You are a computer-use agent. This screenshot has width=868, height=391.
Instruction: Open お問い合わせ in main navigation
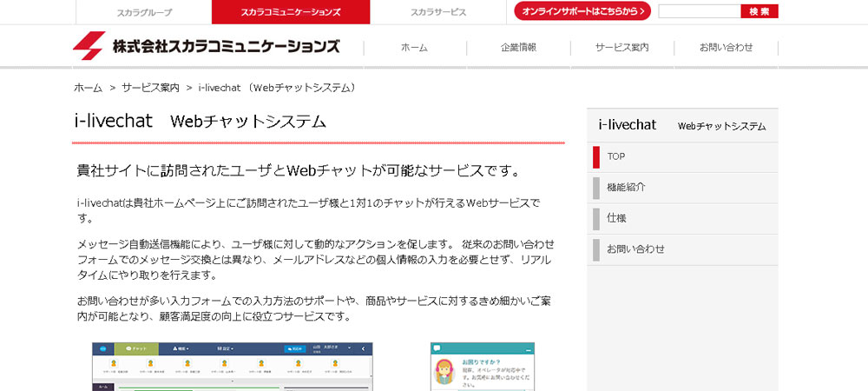726,48
